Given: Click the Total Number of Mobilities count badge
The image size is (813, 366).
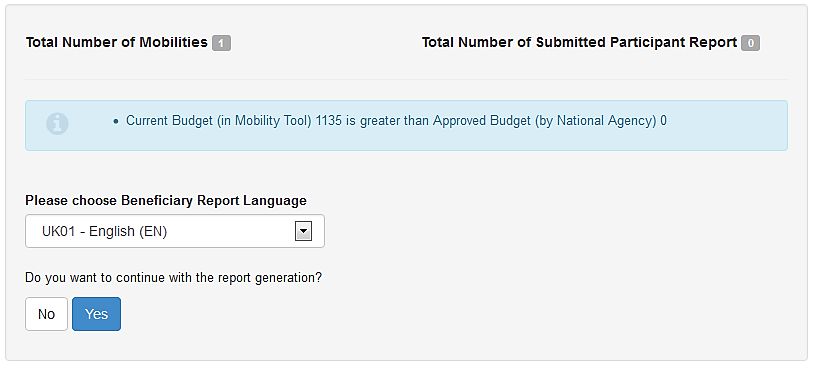Looking at the screenshot, I should pyautogui.click(x=221, y=43).
